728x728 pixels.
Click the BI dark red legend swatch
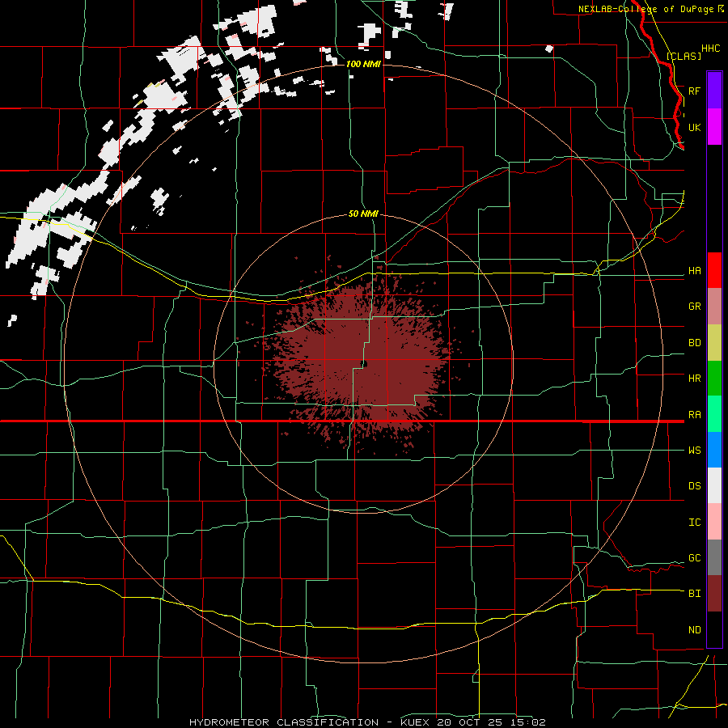tap(714, 594)
